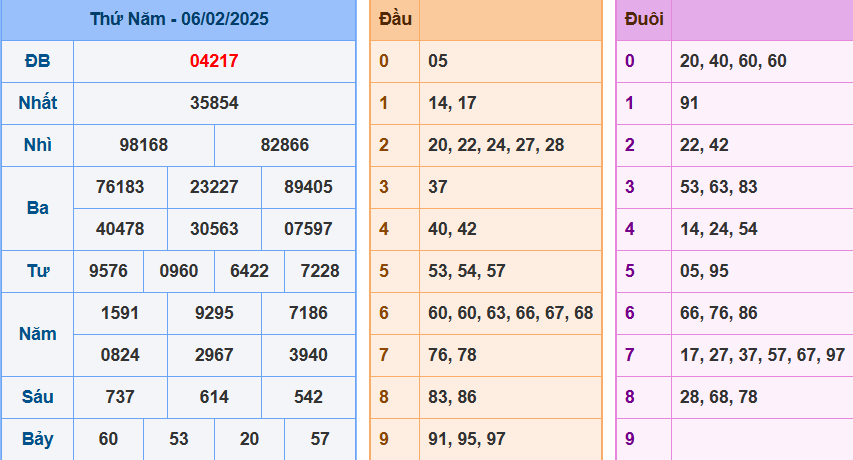Click Đầu row 1 values 14, 17
The width and height of the screenshot is (853, 460).
[x=453, y=103]
